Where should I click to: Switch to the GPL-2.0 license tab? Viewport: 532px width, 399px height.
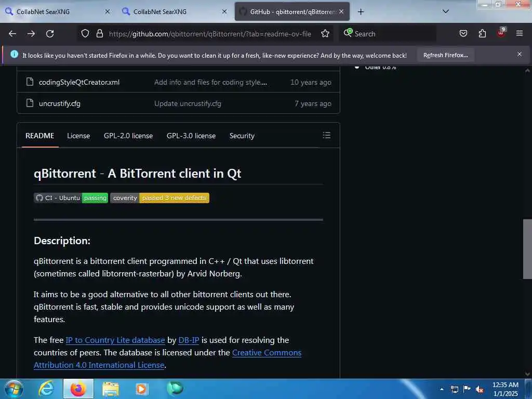click(x=128, y=136)
